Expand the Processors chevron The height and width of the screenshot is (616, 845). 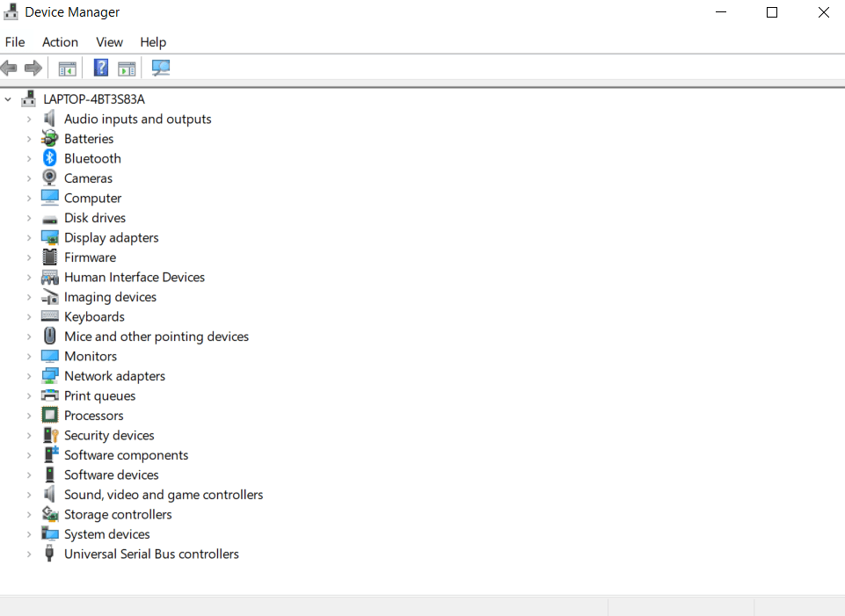29,416
